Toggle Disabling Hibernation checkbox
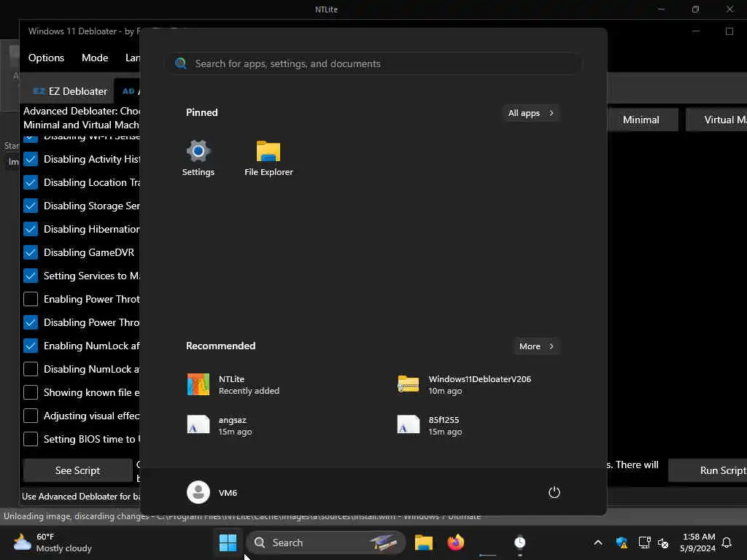The width and height of the screenshot is (747, 560). tap(31, 229)
